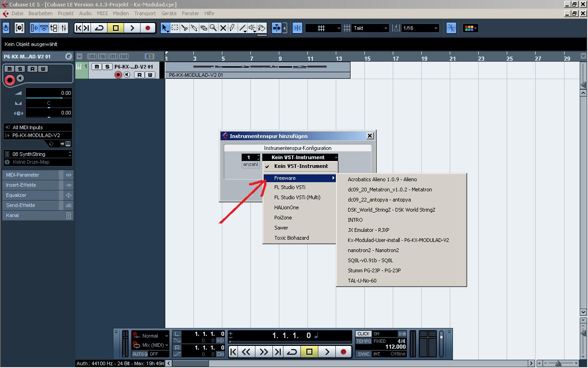Open the 08 SynthString program selector

coord(38,154)
